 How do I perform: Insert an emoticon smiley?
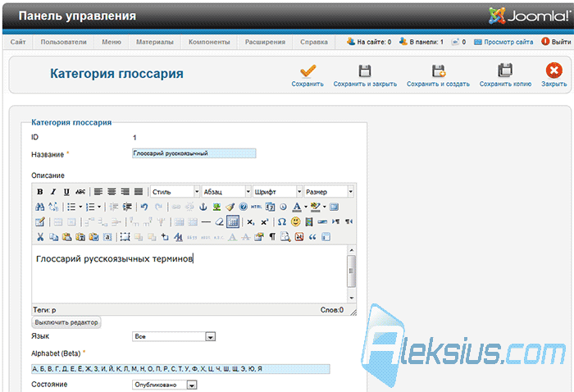pyautogui.click(x=295, y=221)
